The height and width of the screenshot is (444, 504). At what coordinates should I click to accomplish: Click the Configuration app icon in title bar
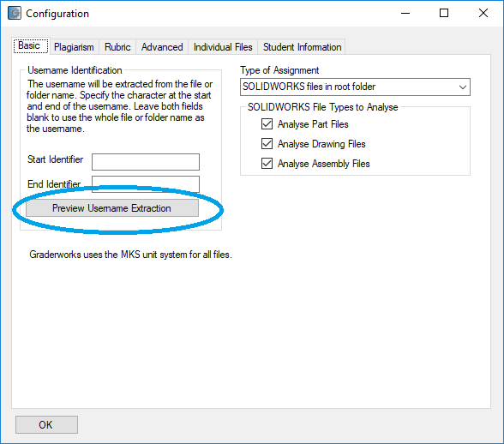tap(15, 13)
